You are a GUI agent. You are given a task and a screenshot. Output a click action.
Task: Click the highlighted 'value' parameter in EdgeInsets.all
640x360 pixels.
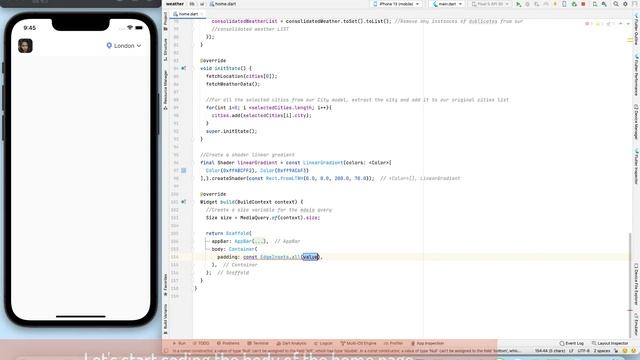click(x=310, y=257)
